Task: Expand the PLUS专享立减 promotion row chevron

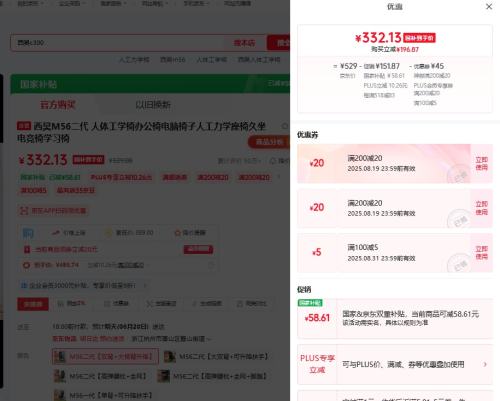Action: [x=485, y=364]
